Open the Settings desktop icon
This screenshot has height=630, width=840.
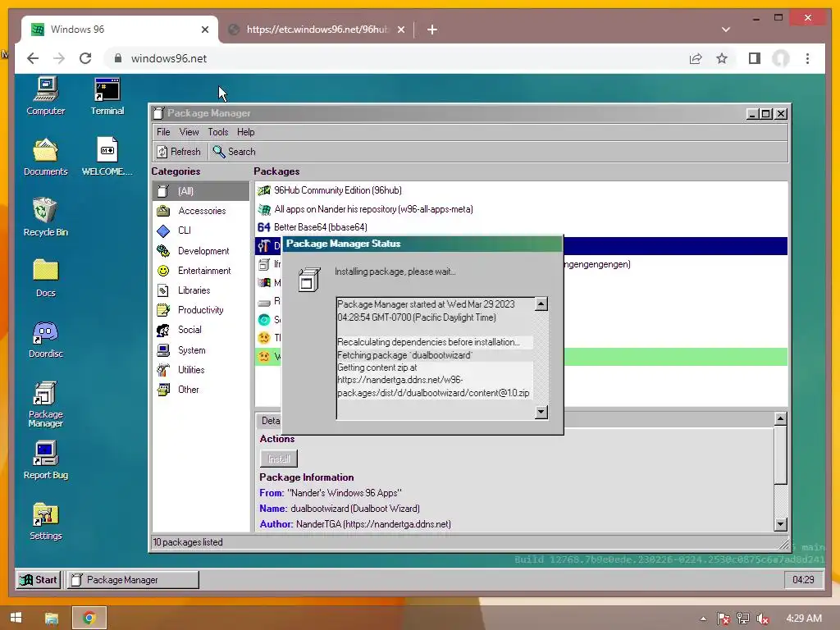coord(46,521)
